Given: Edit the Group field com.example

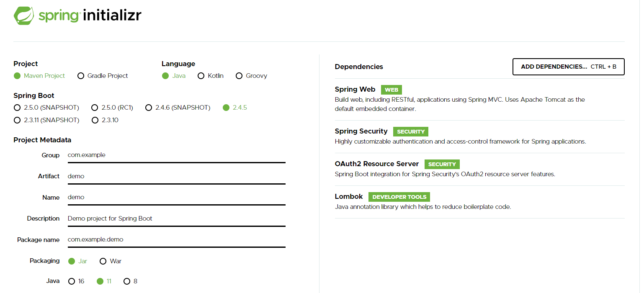Looking at the screenshot, I should [176, 155].
